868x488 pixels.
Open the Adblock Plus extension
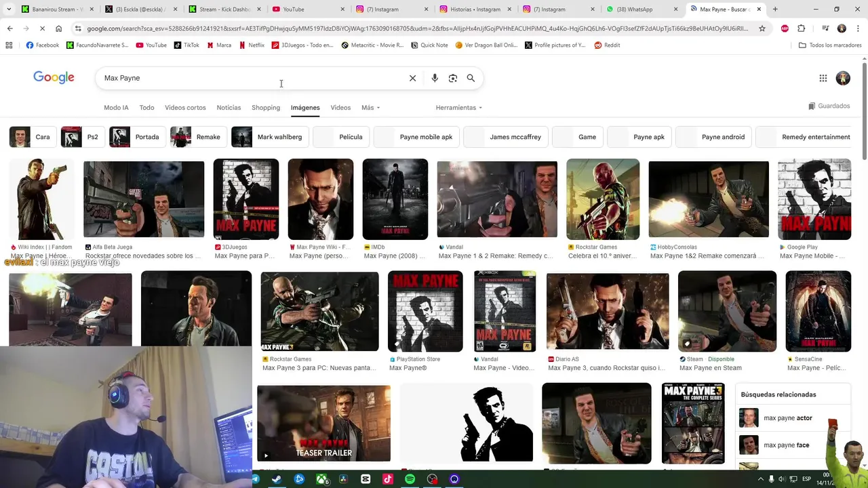point(785,28)
